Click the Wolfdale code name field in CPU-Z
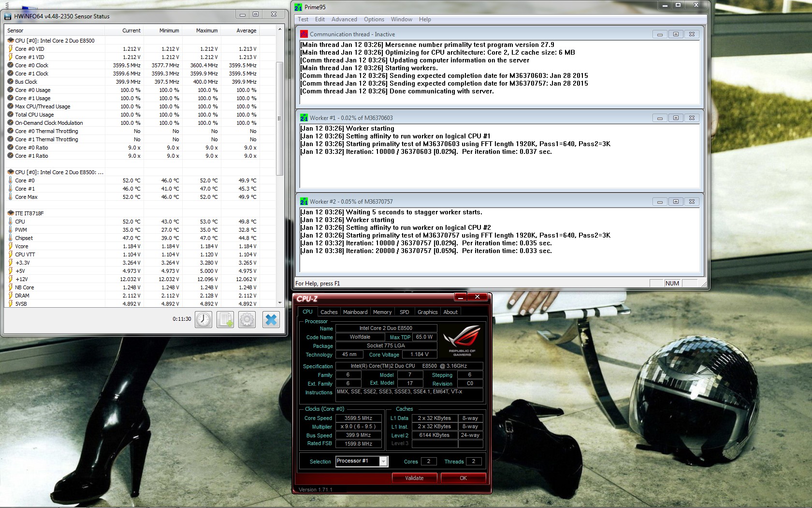This screenshot has width=812, height=508. point(360,337)
